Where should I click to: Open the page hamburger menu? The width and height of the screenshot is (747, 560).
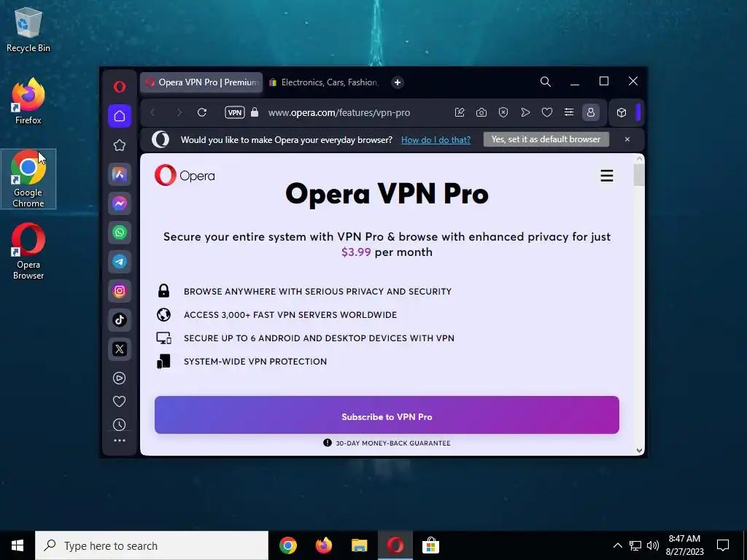coord(606,176)
